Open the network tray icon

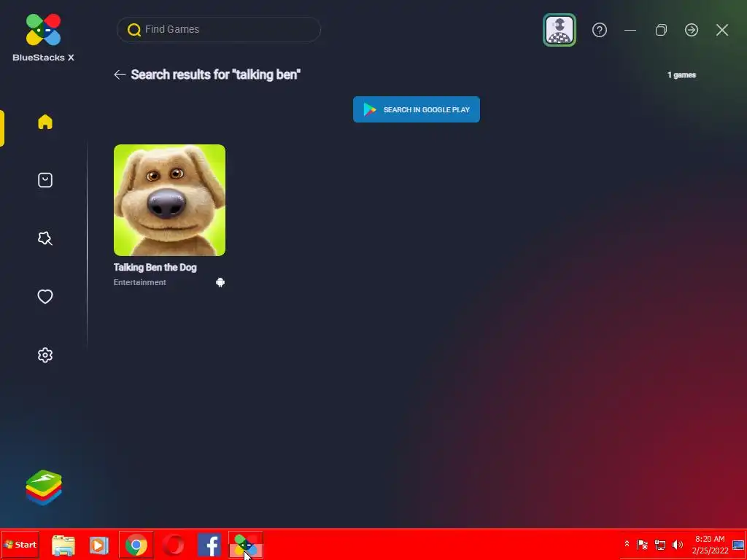(x=659, y=544)
